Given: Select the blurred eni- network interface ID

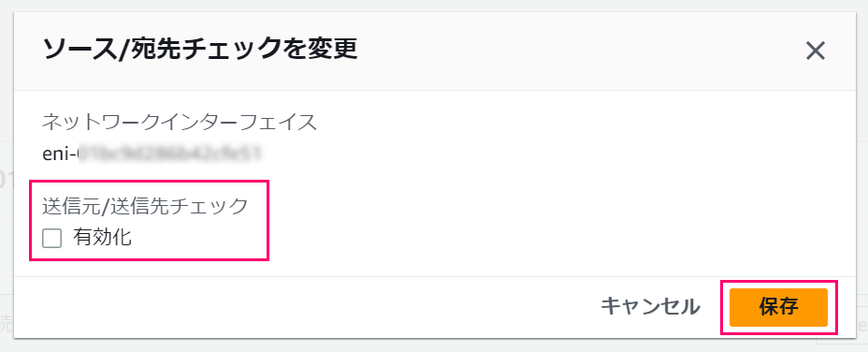Looking at the screenshot, I should click(152, 154).
